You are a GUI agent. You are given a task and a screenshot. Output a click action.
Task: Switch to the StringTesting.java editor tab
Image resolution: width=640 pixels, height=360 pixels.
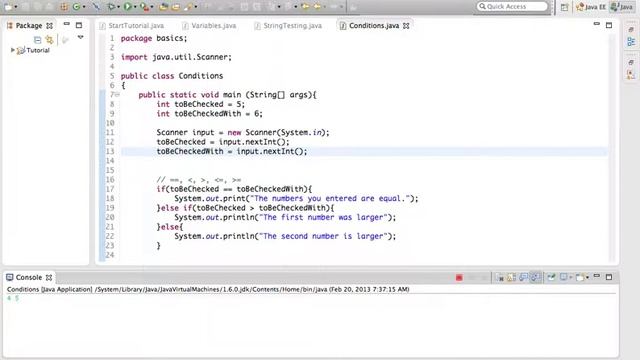[288, 26]
